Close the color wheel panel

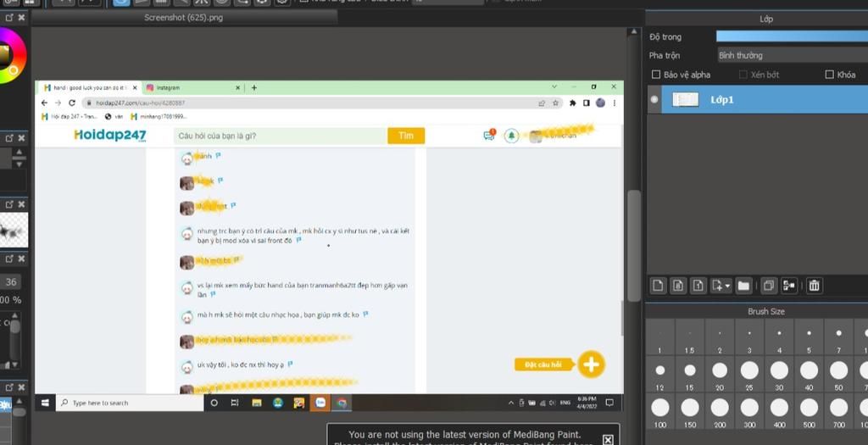tap(21, 17)
